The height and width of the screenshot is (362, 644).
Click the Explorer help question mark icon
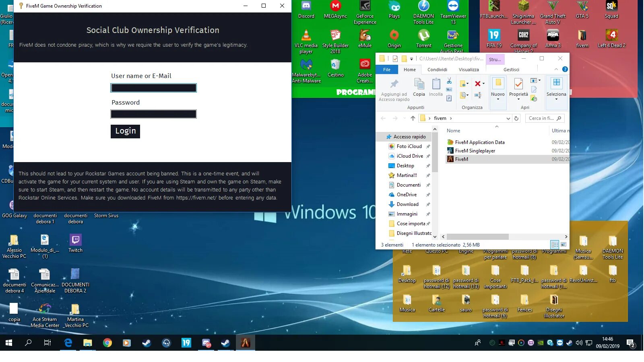[x=565, y=69]
